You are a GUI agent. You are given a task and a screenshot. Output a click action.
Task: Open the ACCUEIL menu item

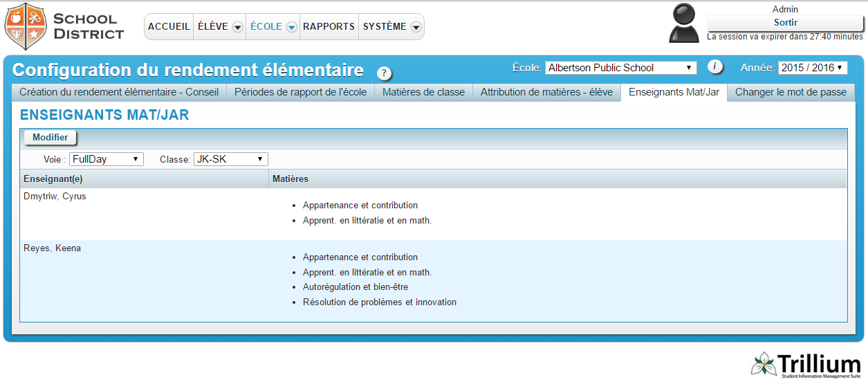pos(169,26)
